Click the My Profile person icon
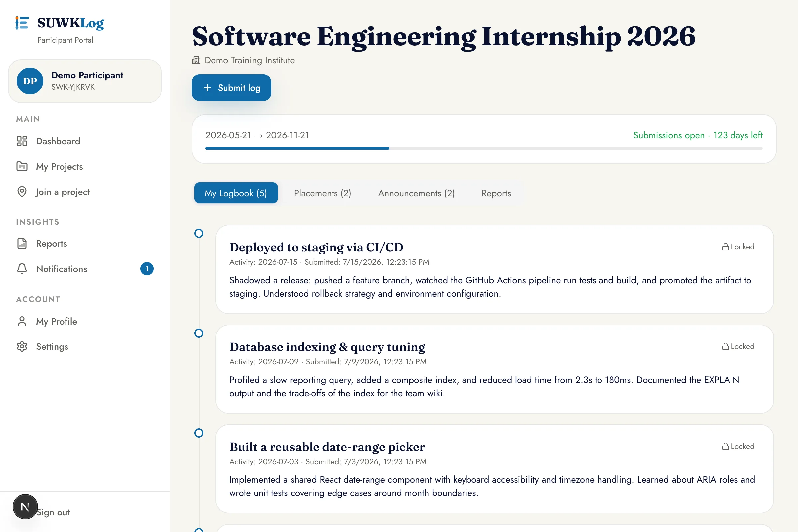Image resolution: width=798 pixels, height=532 pixels. (x=22, y=321)
